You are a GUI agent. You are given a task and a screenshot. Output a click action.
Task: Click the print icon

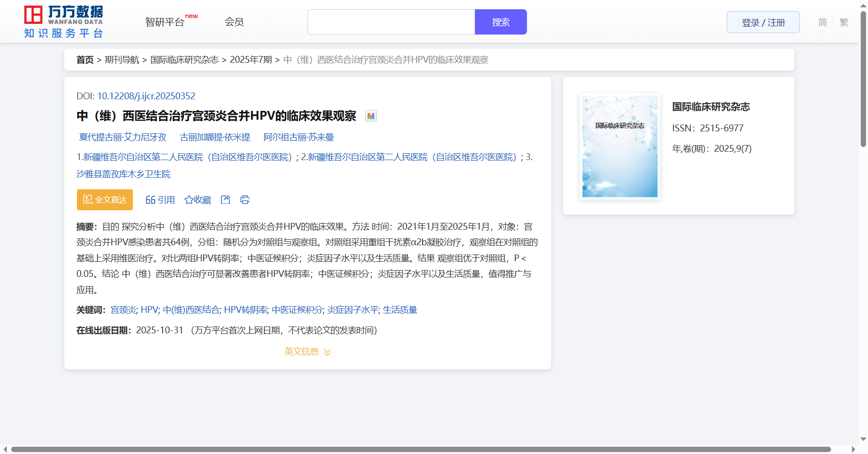(245, 200)
